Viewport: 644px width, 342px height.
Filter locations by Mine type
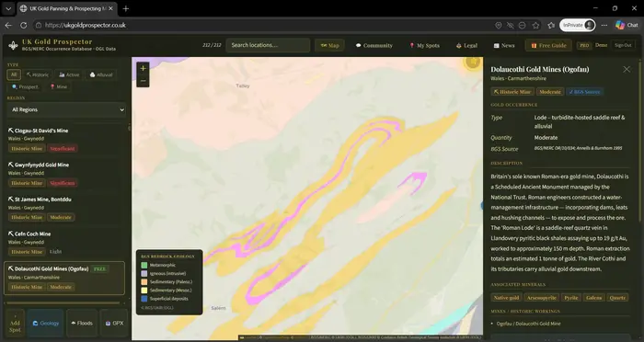58,86
